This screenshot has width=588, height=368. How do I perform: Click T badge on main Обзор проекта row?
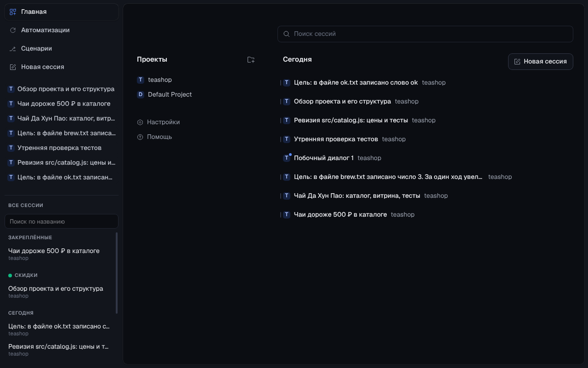287,102
